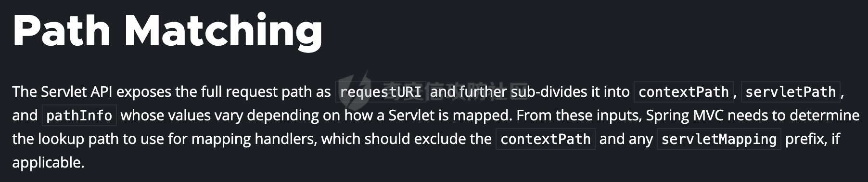The image size is (868, 182).
Task: Click the Path Matching heading
Action: point(167,30)
